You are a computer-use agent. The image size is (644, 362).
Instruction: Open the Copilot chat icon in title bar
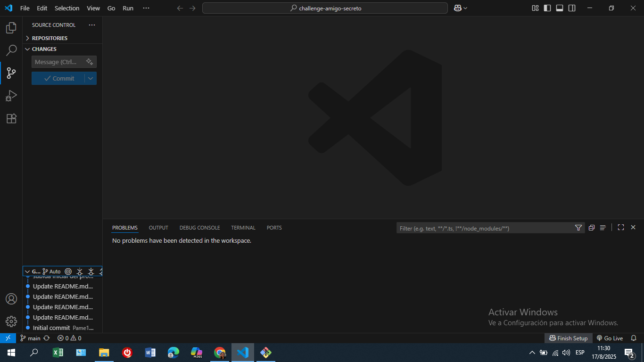coord(457,8)
